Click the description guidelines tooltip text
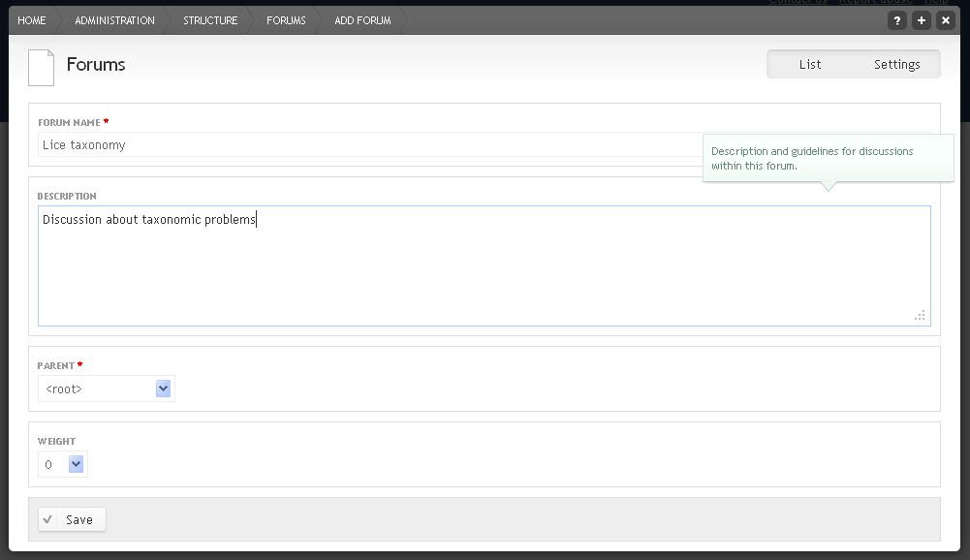Screen dimensions: 970x560 pyautogui.click(x=812, y=159)
